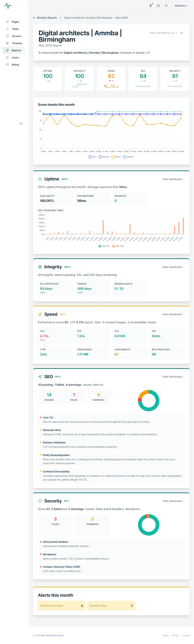This screenshot has height=644, width=194.
Task: Select the Wordpress issue row
Action: point(111,557)
